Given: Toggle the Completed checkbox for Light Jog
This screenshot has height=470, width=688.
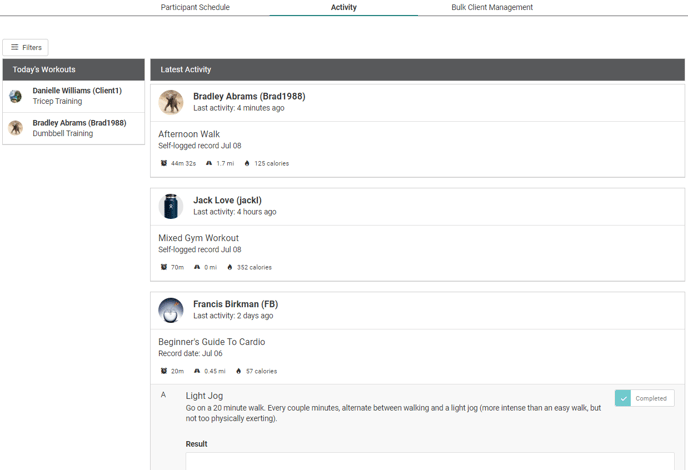Looking at the screenshot, I should [623, 398].
